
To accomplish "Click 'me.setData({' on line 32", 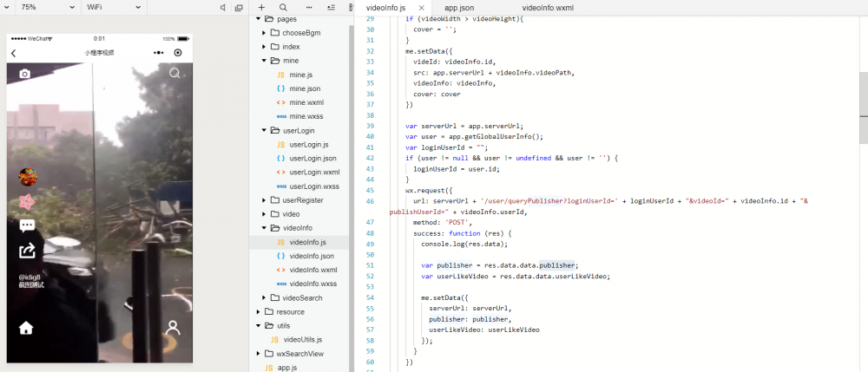I will coord(429,49).
